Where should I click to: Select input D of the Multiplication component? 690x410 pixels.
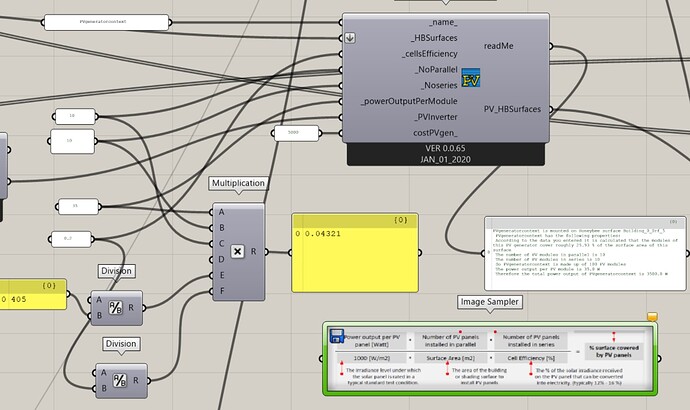coord(221,260)
